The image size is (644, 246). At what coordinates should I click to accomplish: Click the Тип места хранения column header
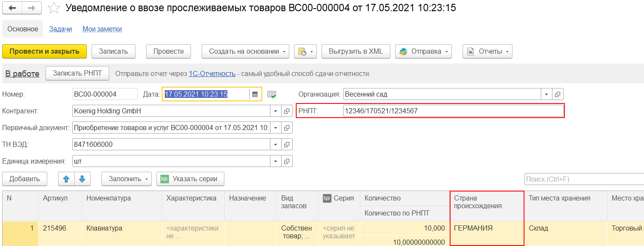point(565,206)
